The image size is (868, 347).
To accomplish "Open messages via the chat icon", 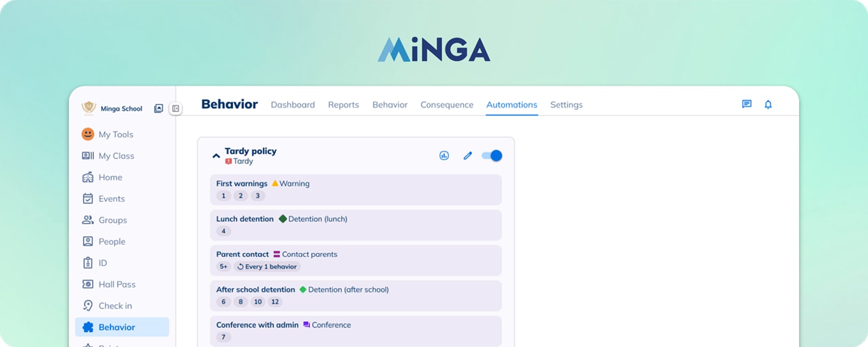I will (x=747, y=104).
